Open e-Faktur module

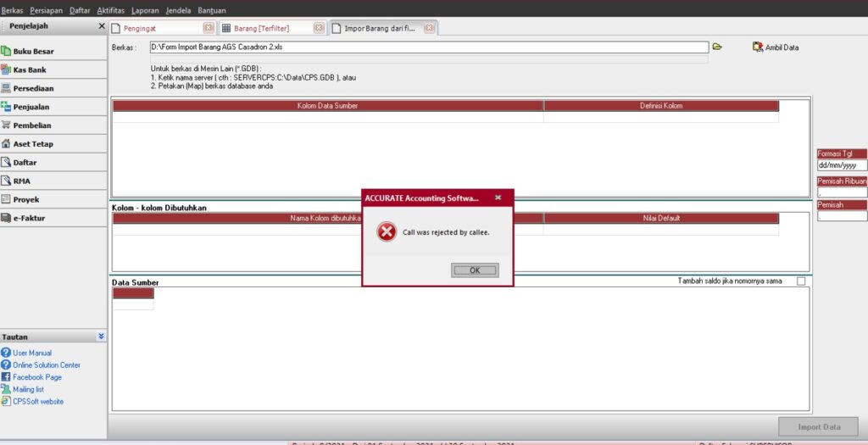pyautogui.click(x=53, y=218)
